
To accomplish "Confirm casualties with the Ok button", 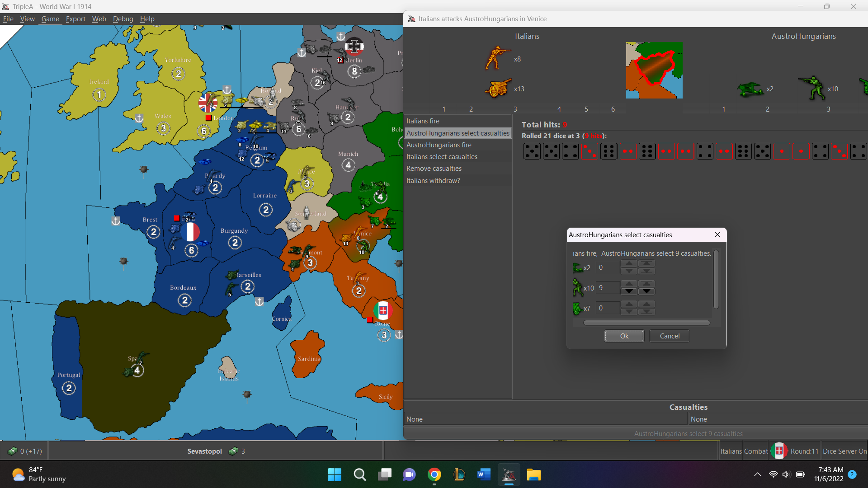I will click(x=624, y=336).
